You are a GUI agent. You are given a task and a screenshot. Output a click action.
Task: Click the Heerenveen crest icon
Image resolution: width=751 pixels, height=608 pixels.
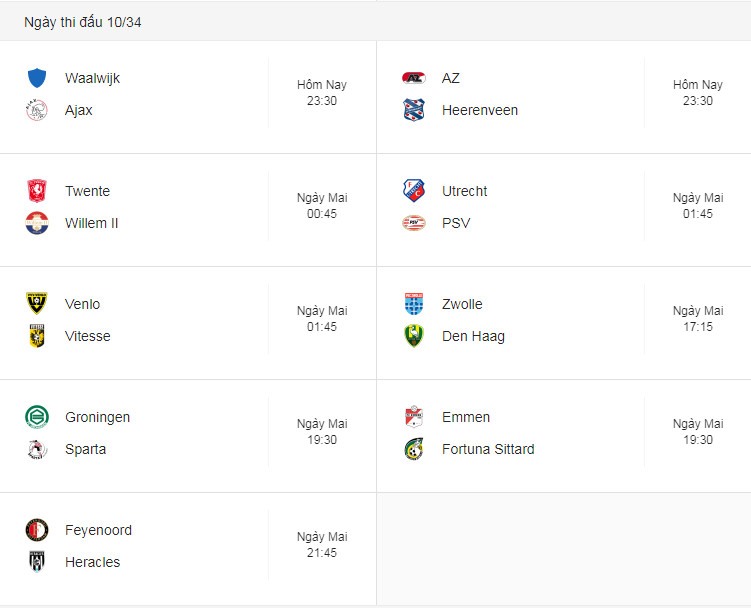click(x=414, y=110)
